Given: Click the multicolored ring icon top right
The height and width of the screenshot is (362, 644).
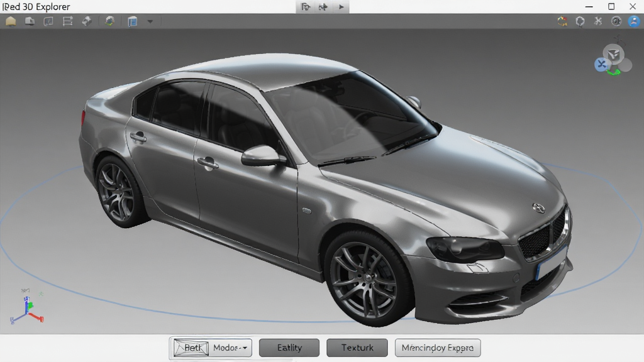Looking at the screenshot, I should coord(562,21).
